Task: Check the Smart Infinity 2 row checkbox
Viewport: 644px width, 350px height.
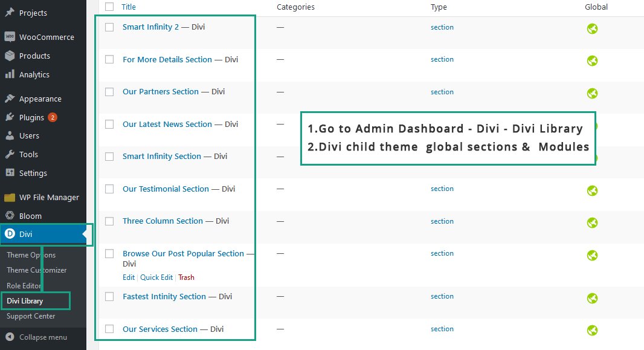Action: coord(109,27)
